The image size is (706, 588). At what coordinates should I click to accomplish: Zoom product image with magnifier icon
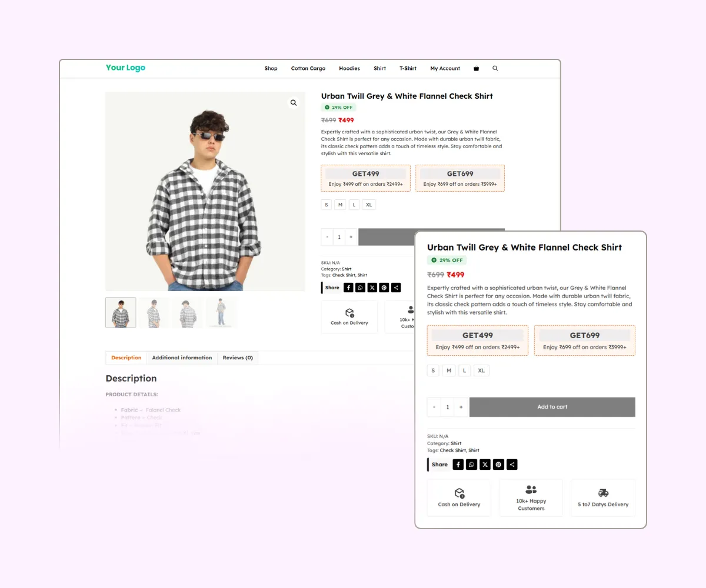tap(294, 103)
